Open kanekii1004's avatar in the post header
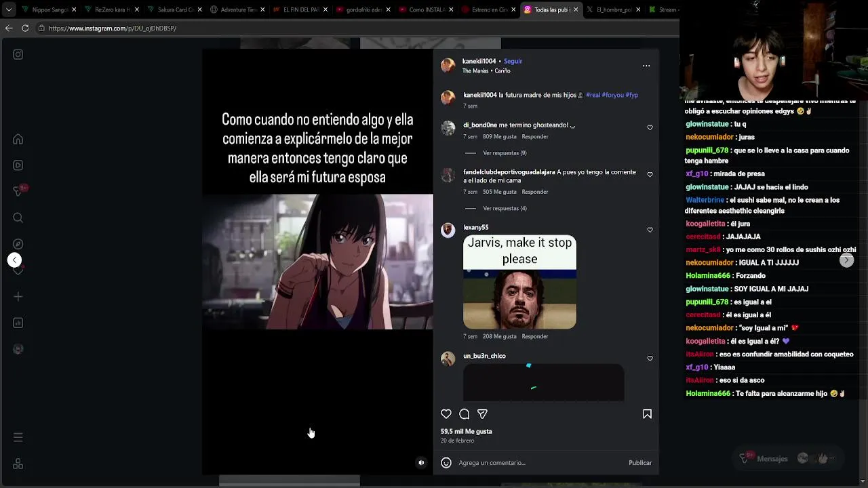 448,65
